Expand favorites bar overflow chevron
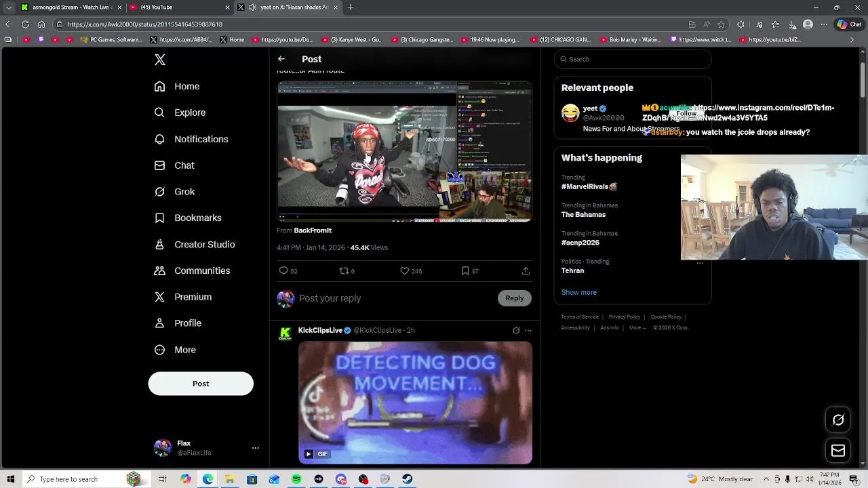This screenshot has width=868, height=488. pyautogui.click(x=852, y=40)
